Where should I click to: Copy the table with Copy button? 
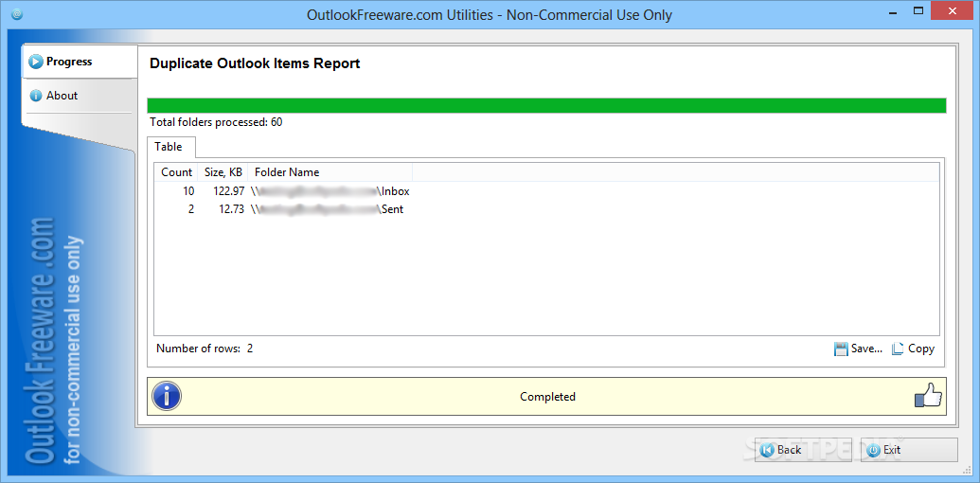[913, 349]
